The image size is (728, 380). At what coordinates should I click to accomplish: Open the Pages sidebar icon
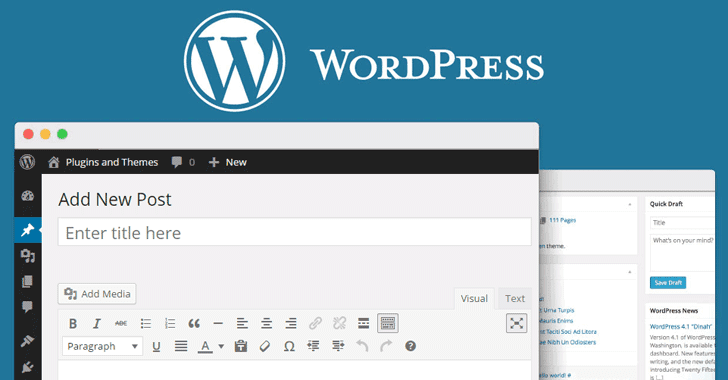pyautogui.click(x=27, y=281)
